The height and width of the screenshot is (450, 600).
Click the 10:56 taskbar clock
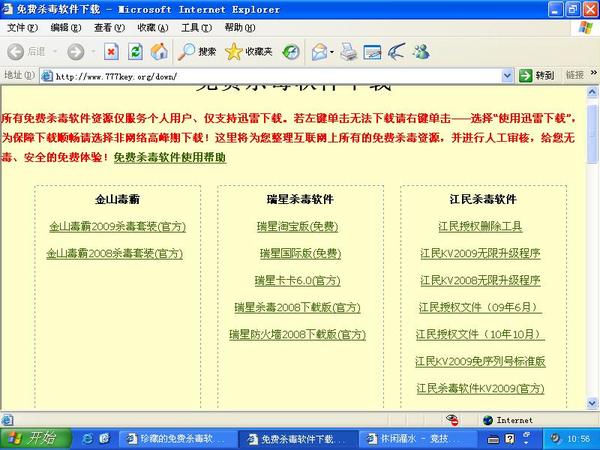point(578,439)
